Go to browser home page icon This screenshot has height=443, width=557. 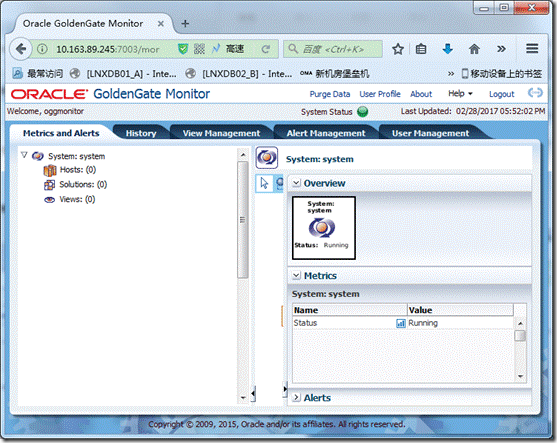(x=474, y=49)
